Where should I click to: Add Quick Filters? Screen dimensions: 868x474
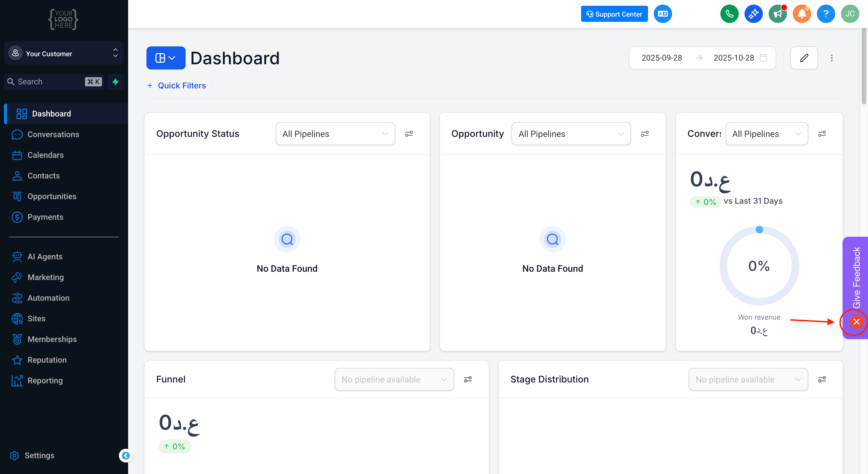click(177, 86)
